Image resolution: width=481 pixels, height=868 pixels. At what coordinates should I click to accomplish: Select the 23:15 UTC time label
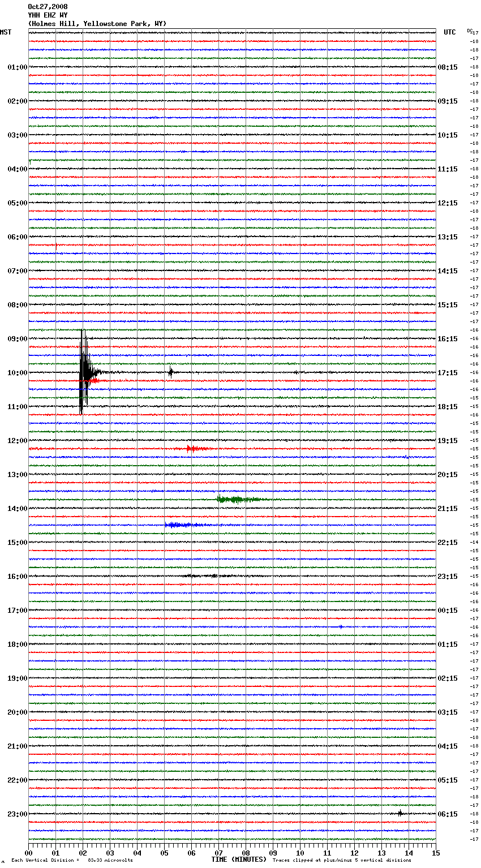point(448,577)
